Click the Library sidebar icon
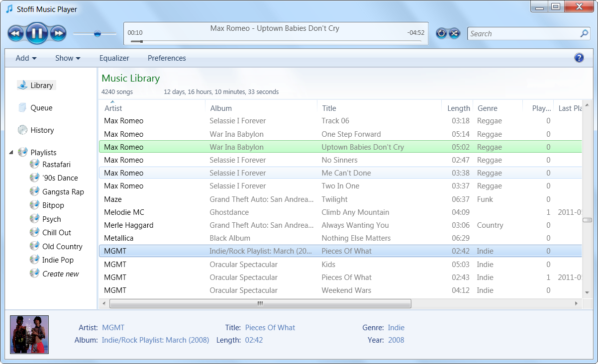Image resolution: width=598 pixels, height=364 pixels. tap(22, 85)
